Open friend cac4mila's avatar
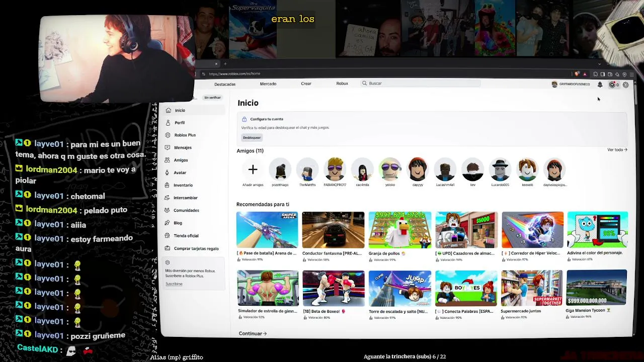The width and height of the screenshot is (644, 362). (x=362, y=170)
